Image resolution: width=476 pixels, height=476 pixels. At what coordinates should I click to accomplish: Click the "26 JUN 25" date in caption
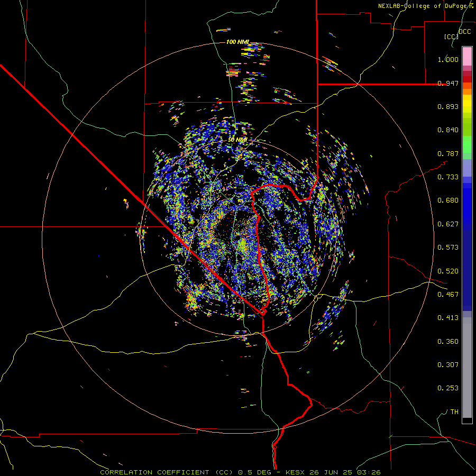331,472
